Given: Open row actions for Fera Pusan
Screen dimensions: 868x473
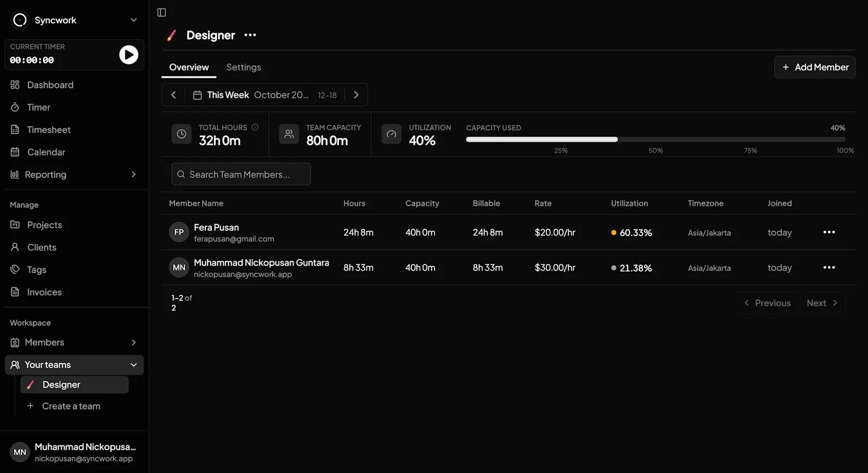Looking at the screenshot, I should (829, 232).
